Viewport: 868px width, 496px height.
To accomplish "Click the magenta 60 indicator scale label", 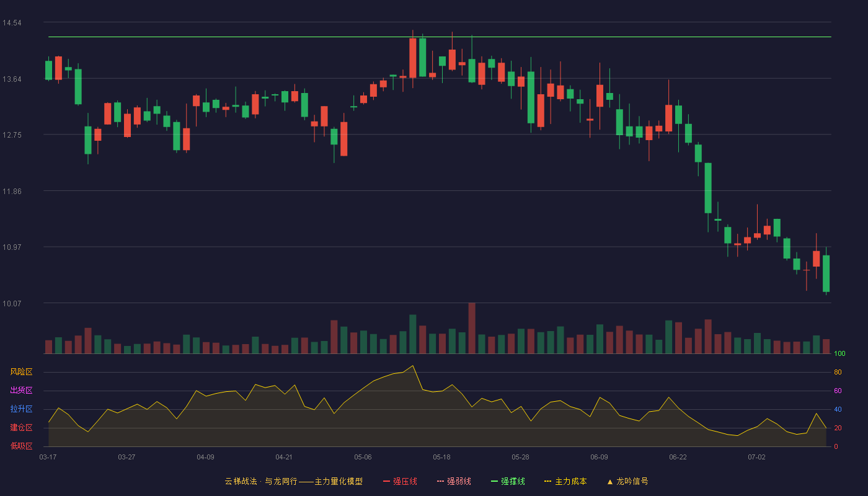I will 838,391.
